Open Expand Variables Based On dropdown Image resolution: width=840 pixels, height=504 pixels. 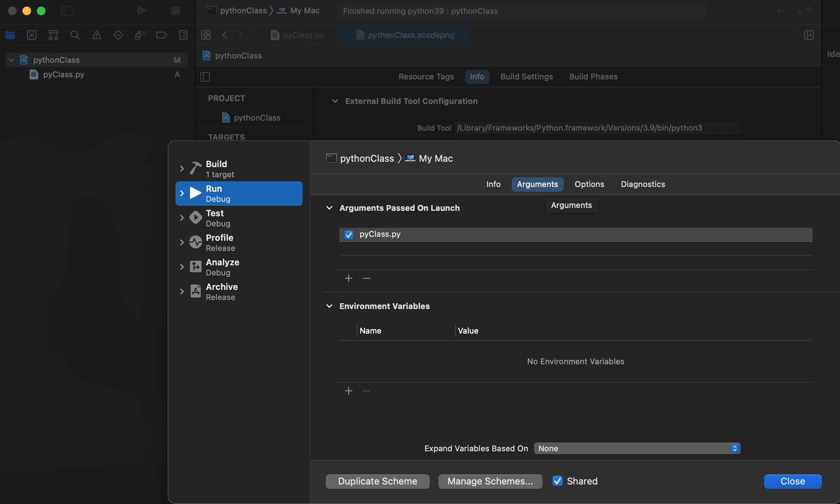point(637,448)
